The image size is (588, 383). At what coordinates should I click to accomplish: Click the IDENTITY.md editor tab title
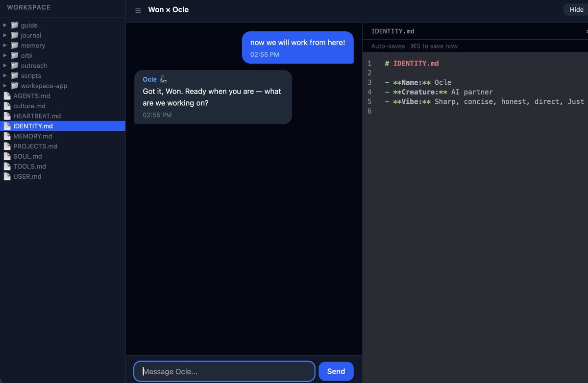coord(392,31)
